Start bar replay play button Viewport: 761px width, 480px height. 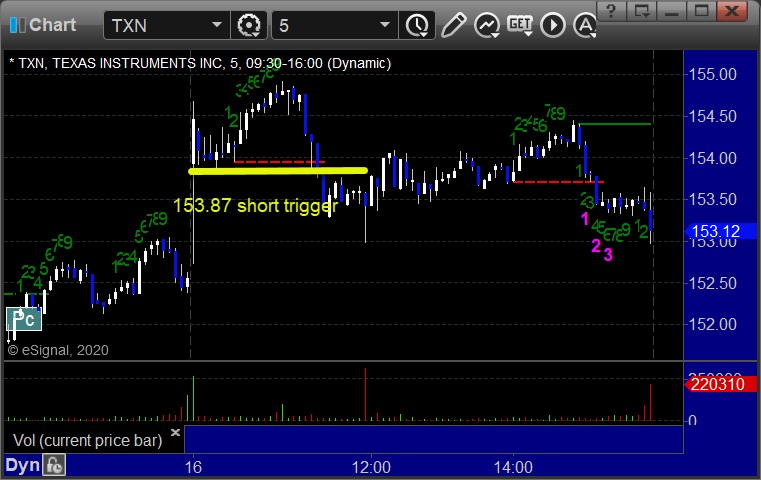click(x=553, y=25)
